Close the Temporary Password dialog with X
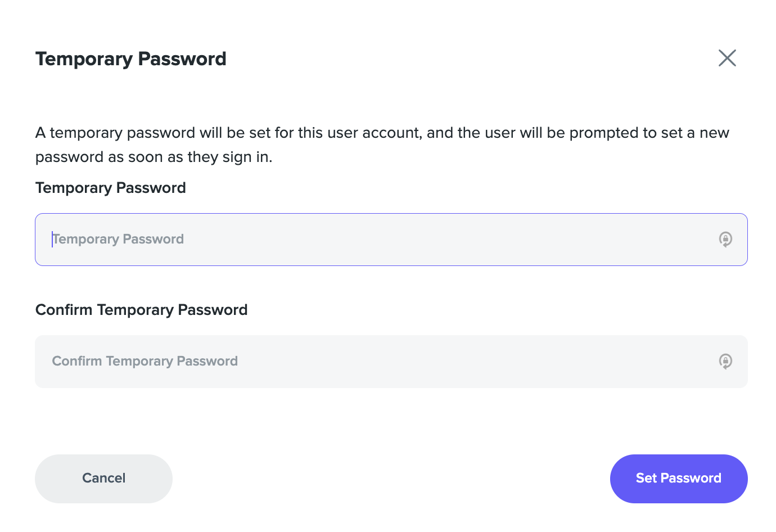Screen dimensions: 776x532 [727, 58]
